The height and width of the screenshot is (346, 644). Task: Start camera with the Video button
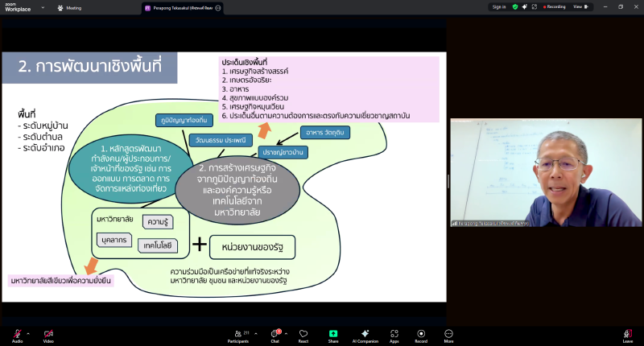[48, 333]
